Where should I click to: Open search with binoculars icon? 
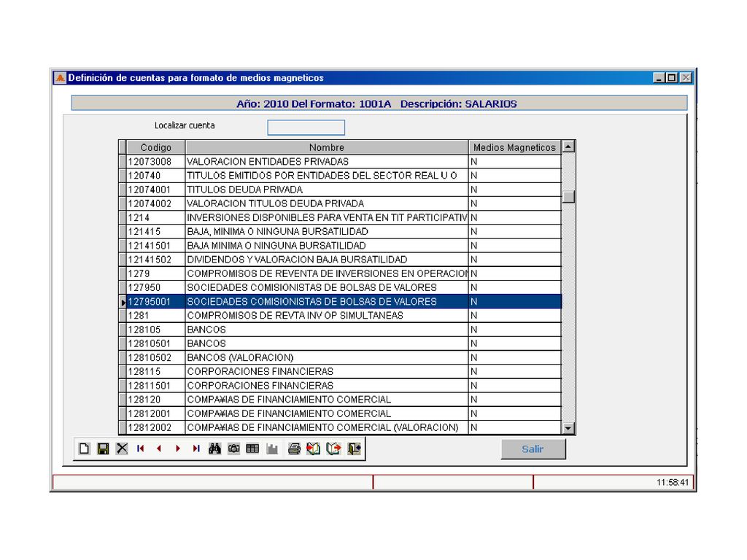pos(215,448)
